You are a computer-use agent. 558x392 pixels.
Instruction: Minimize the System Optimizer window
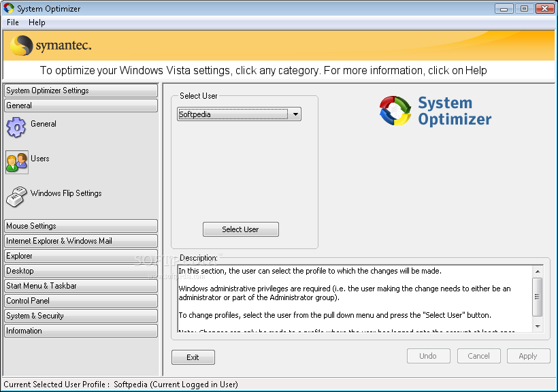coord(504,9)
